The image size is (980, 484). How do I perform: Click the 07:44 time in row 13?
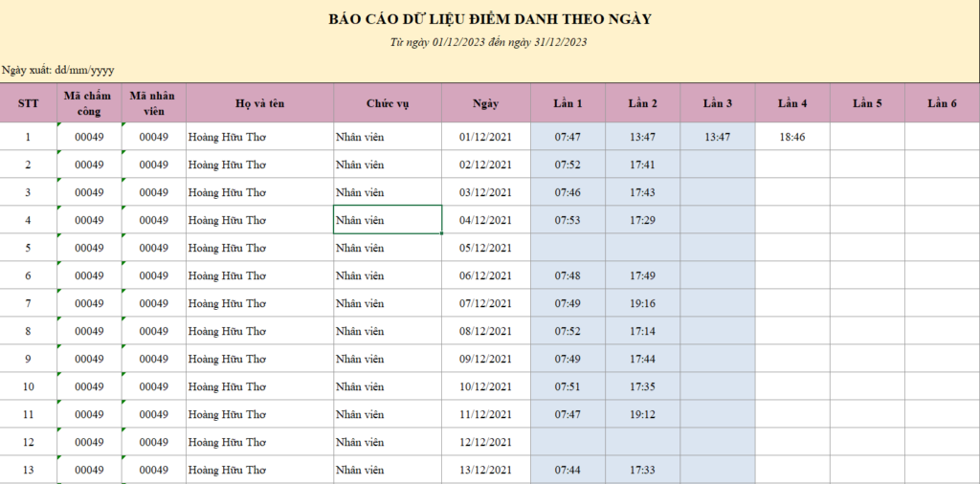point(568,471)
